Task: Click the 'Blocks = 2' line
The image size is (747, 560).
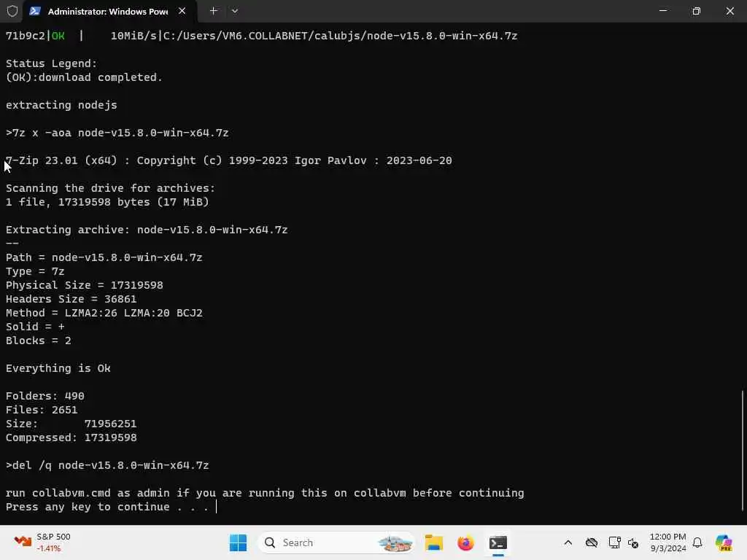Action: [39, 341]
